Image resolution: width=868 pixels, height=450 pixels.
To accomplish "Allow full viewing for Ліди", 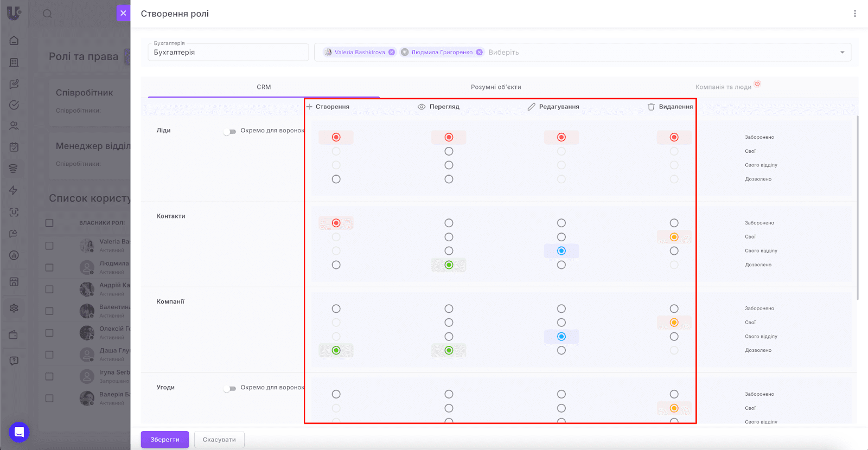I will coord(449,179).
